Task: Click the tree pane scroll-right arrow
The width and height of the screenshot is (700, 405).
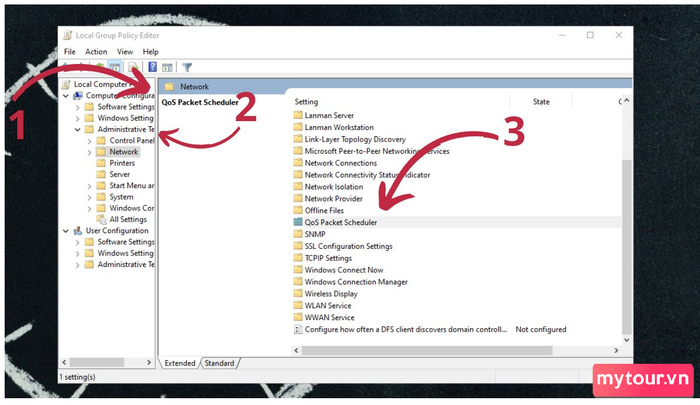Action: click(x=149, y=362)
